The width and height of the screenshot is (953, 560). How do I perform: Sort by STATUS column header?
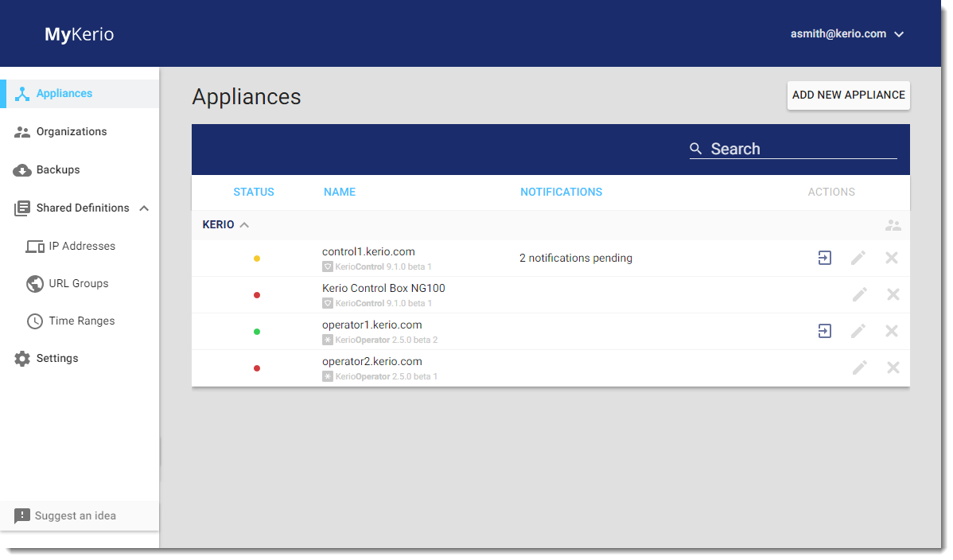coord(254,192)
